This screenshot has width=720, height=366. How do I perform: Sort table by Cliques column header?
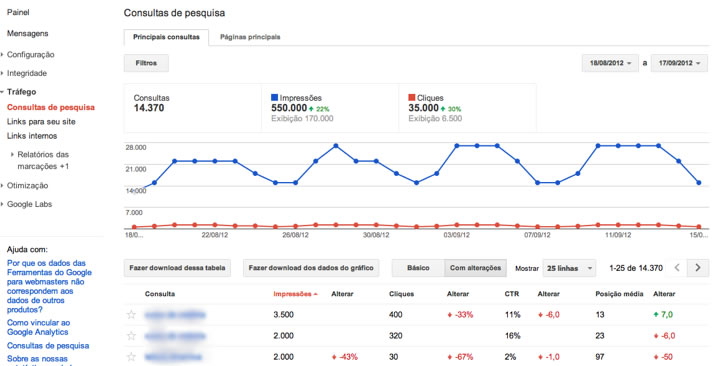pos(401,294)
